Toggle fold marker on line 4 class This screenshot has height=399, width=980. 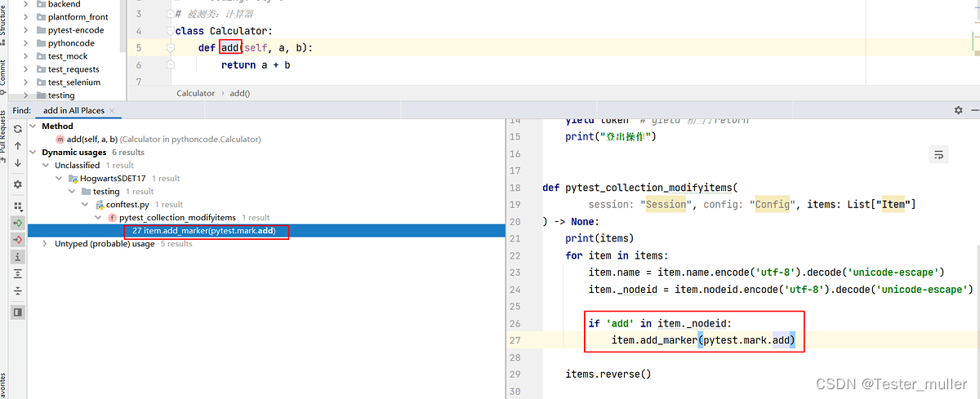point(171,31)
